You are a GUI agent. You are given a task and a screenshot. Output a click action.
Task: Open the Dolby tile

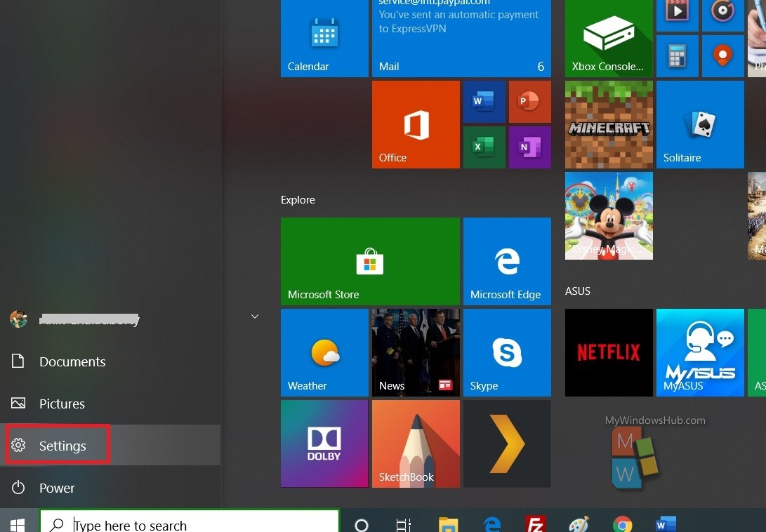[x=324, y=444]
